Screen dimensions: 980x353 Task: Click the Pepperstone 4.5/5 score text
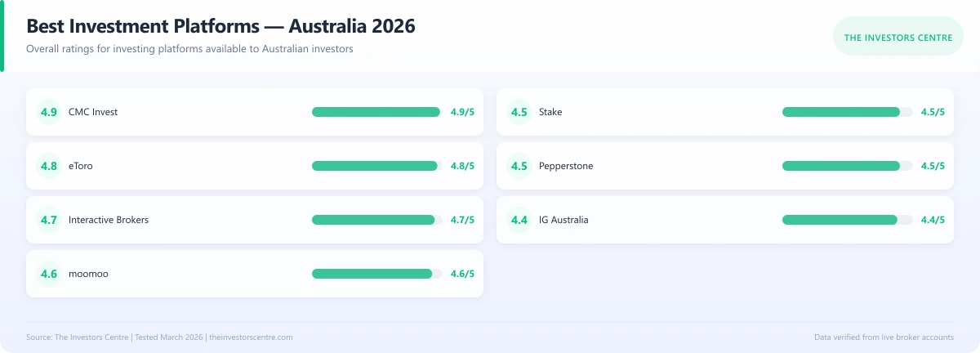click(x=933, y=166)
